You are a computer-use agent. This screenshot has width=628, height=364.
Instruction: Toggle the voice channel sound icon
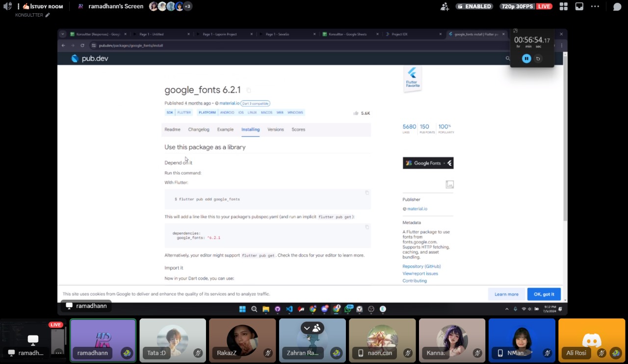[x=7, y=6]
